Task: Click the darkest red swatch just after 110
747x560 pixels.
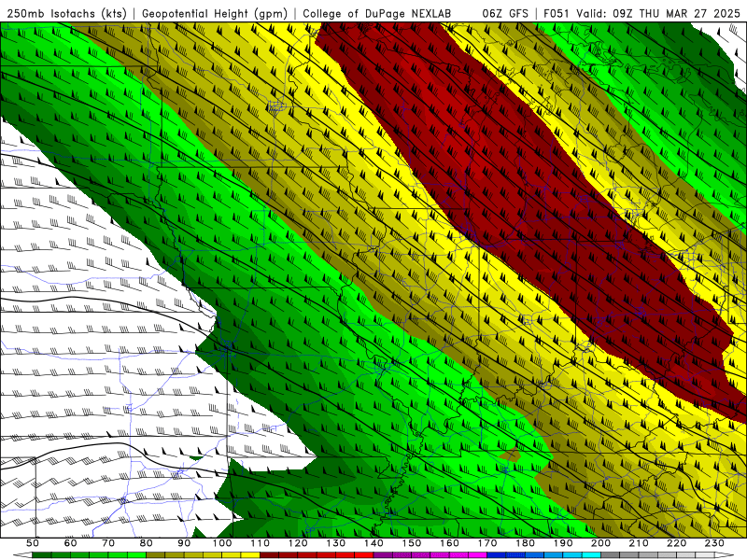Action: click(x=269, y=554)
